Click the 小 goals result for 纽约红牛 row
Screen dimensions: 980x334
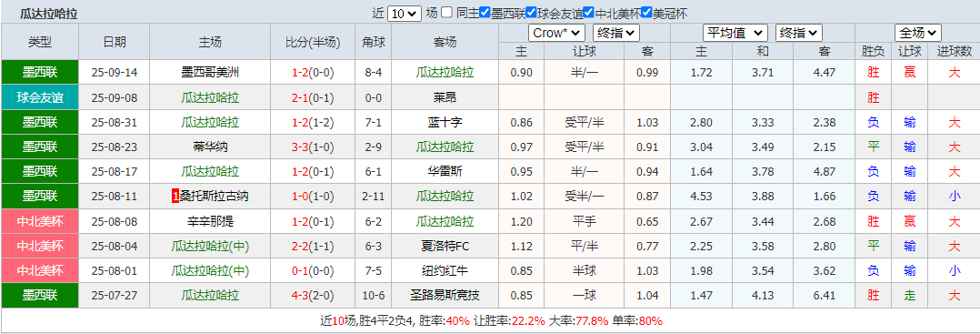(954, 271)
